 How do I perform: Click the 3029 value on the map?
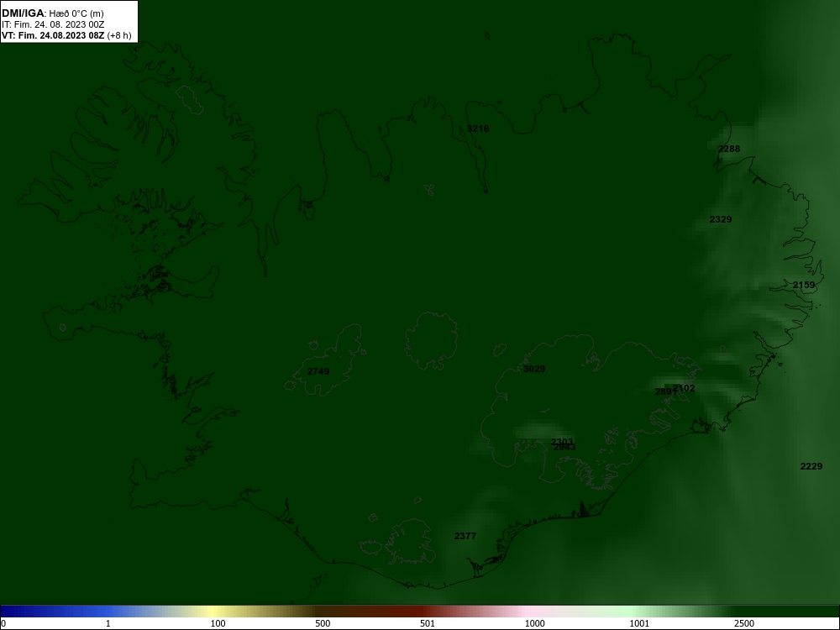point(534,369)
